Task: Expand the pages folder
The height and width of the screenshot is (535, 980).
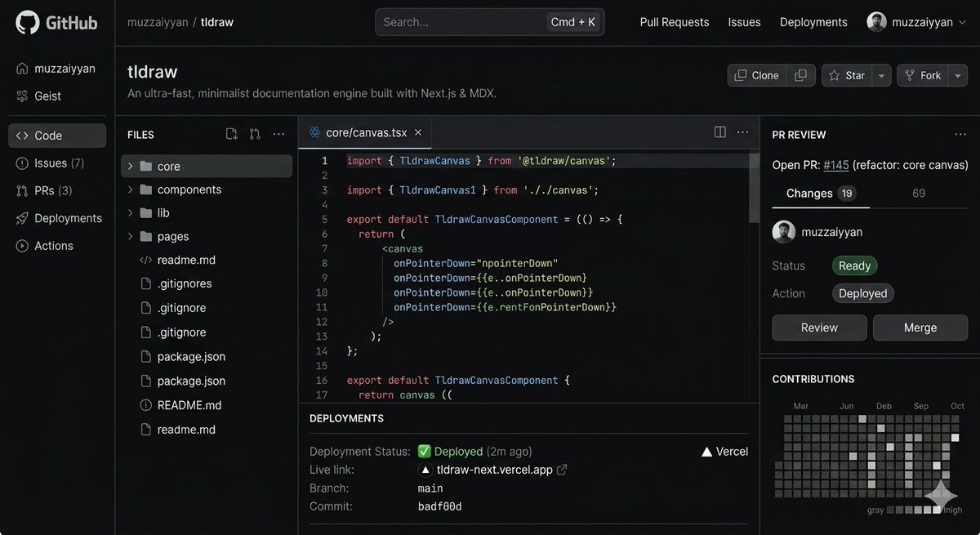Action: click(x=207, y=236)
